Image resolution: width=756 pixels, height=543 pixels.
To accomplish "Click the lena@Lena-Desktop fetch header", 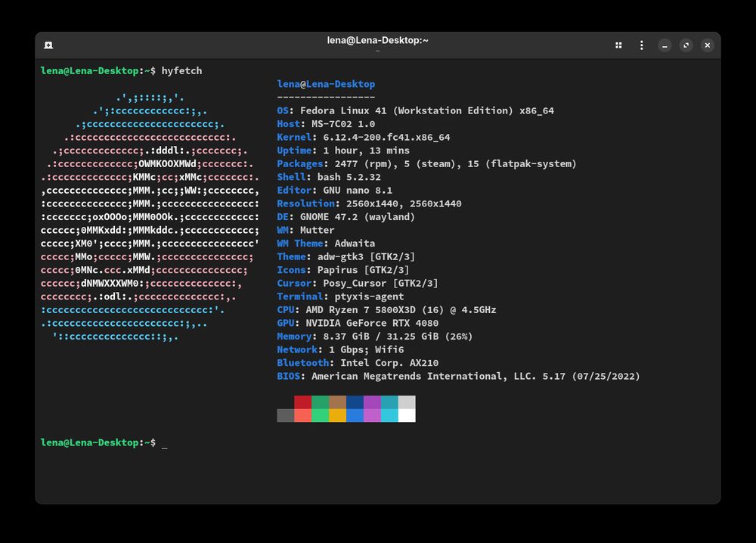I will [326, 84].
